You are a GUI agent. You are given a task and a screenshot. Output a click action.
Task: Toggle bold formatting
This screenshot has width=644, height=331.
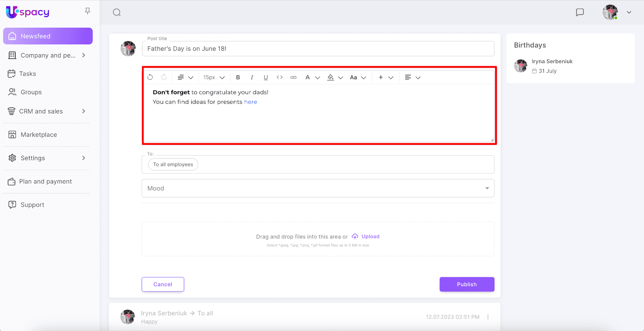click(x=238, y=77)
